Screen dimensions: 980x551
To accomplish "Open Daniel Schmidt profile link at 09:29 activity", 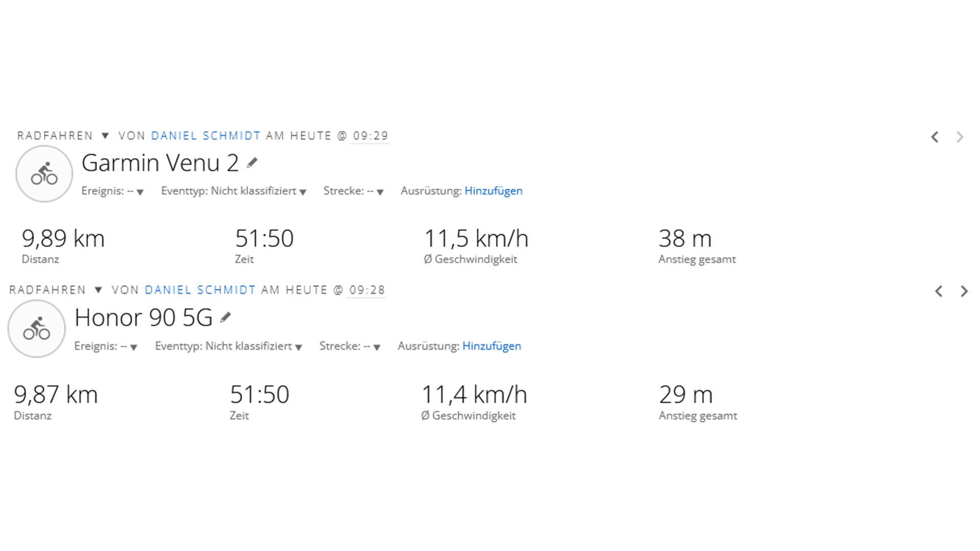I will click(206, 136).
